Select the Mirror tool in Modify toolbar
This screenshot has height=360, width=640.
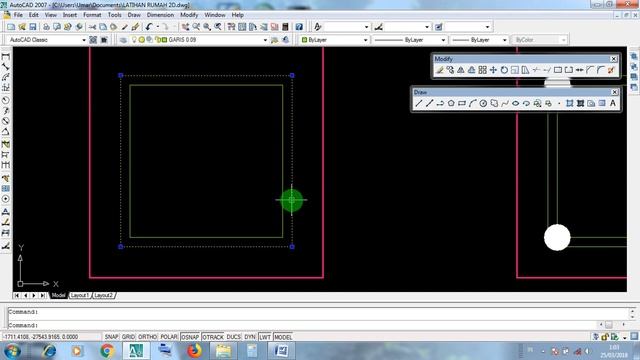tap(461, 70)
